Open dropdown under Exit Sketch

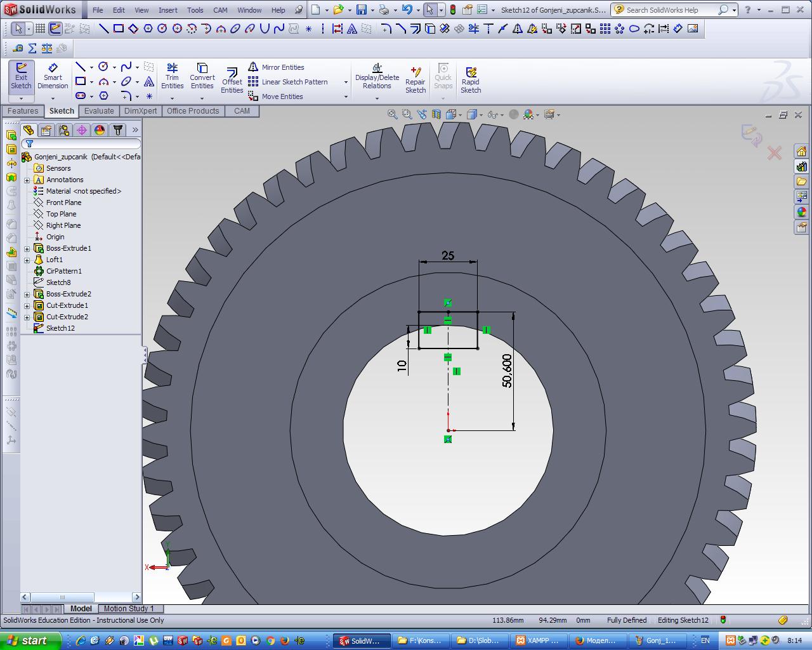tap(21, 98)
